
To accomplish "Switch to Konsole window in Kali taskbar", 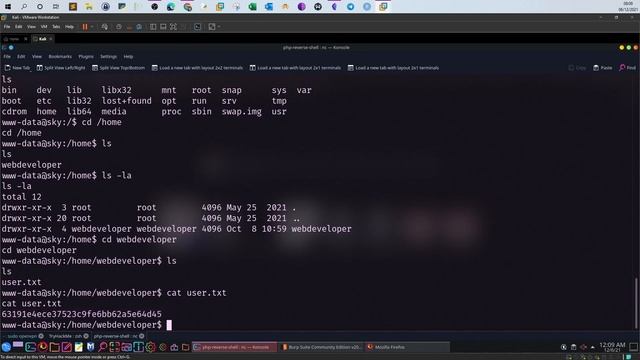I will tap(234, 347).
